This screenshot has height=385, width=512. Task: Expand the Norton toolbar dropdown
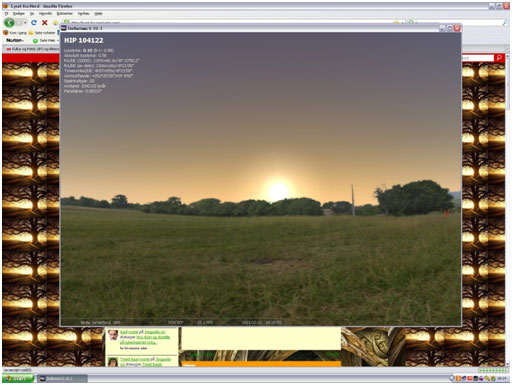pos(15,40)
